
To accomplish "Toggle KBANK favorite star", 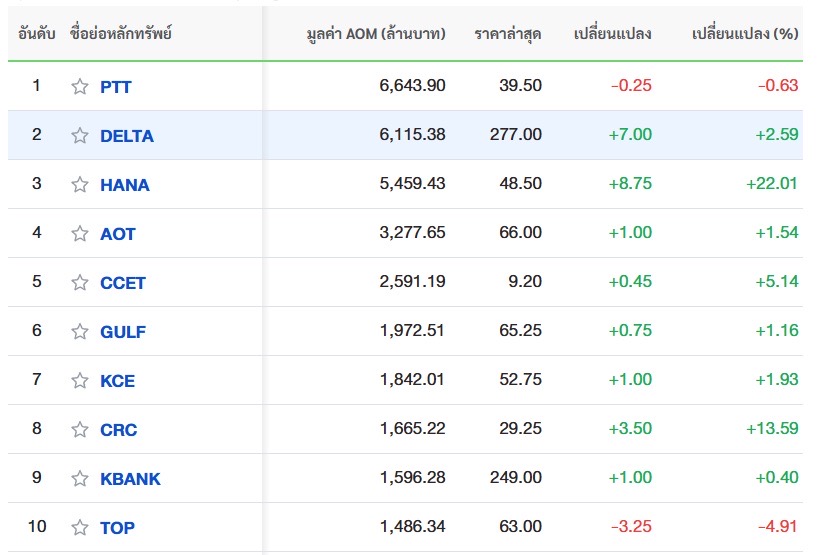I will pos(80,478).
